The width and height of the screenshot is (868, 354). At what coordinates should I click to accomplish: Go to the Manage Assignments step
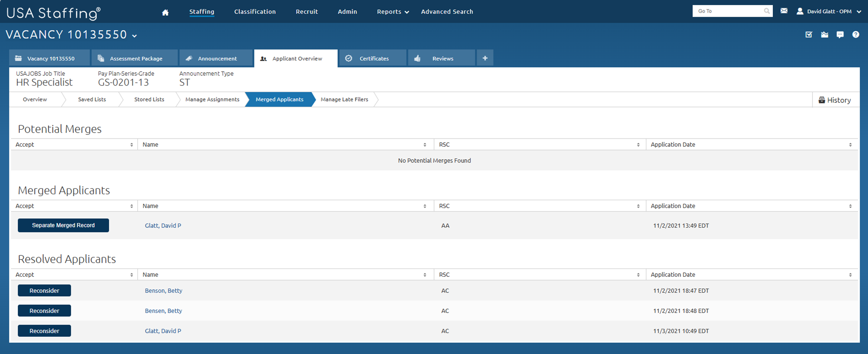pos(212,99)
